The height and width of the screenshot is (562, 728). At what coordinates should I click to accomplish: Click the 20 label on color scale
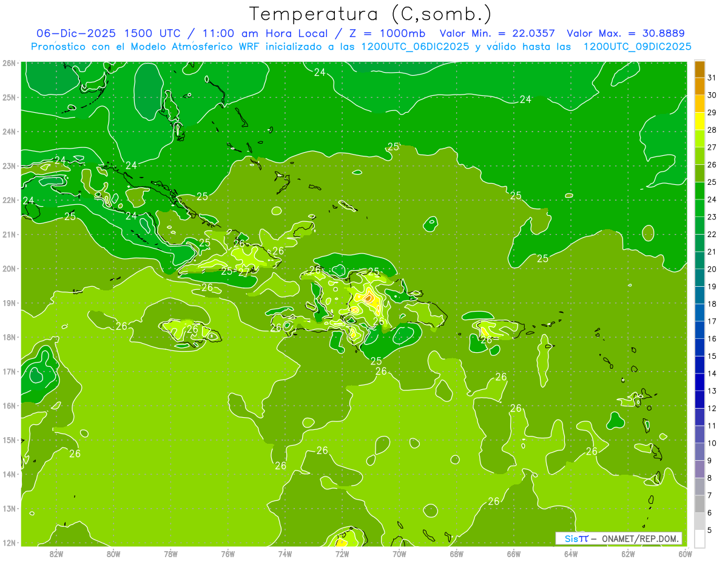712,269
